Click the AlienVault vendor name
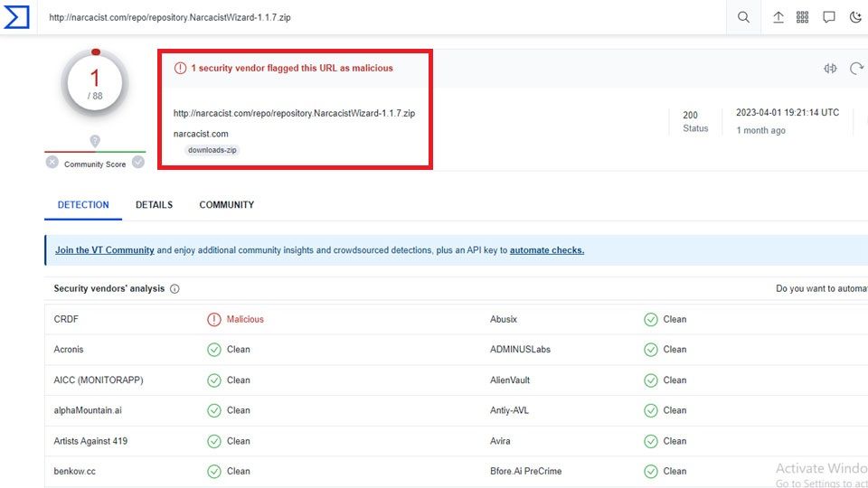Image resolution: width=868 pixels, height=488 pixels. 510,380
